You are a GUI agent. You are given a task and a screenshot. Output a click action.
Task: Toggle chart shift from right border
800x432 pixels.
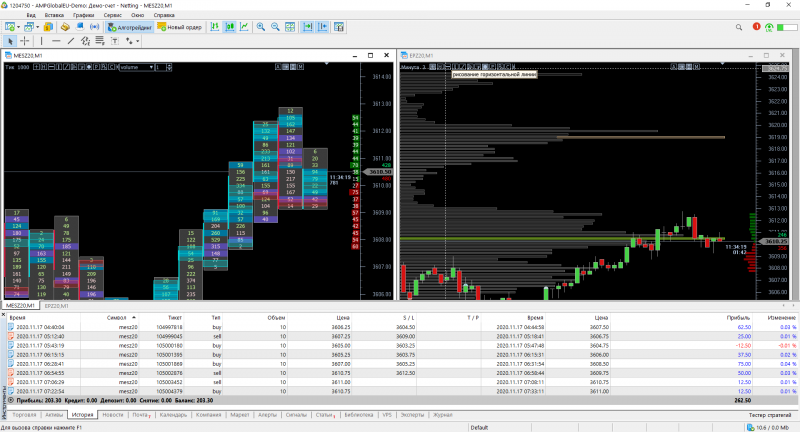322,27
